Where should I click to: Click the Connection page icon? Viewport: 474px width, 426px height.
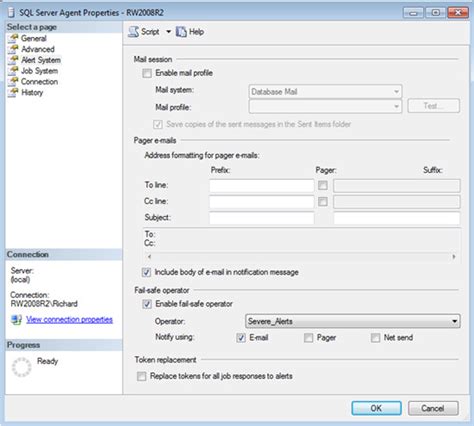tap(13, 82)
